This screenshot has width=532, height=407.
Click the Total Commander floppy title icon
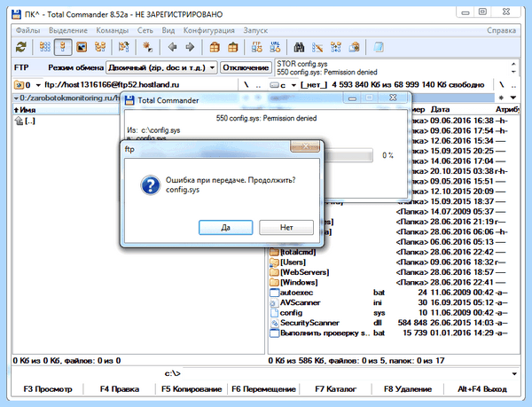tap(16, 14)
